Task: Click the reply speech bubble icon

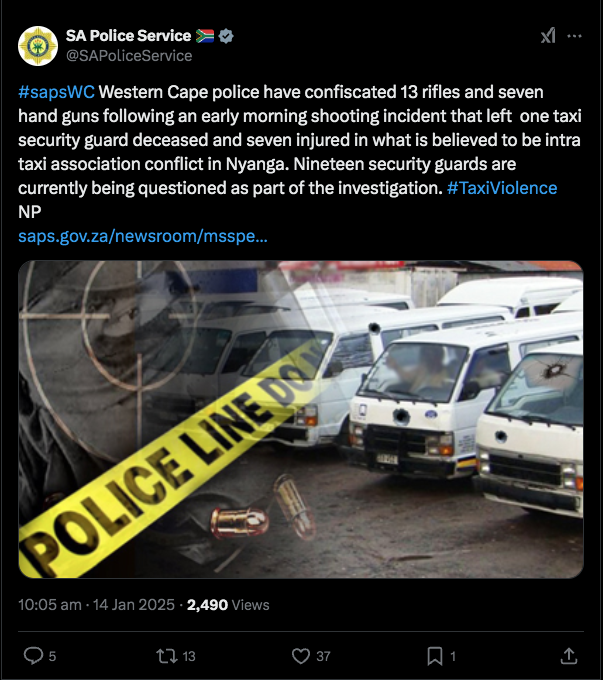Action: (x=33, y=656)
